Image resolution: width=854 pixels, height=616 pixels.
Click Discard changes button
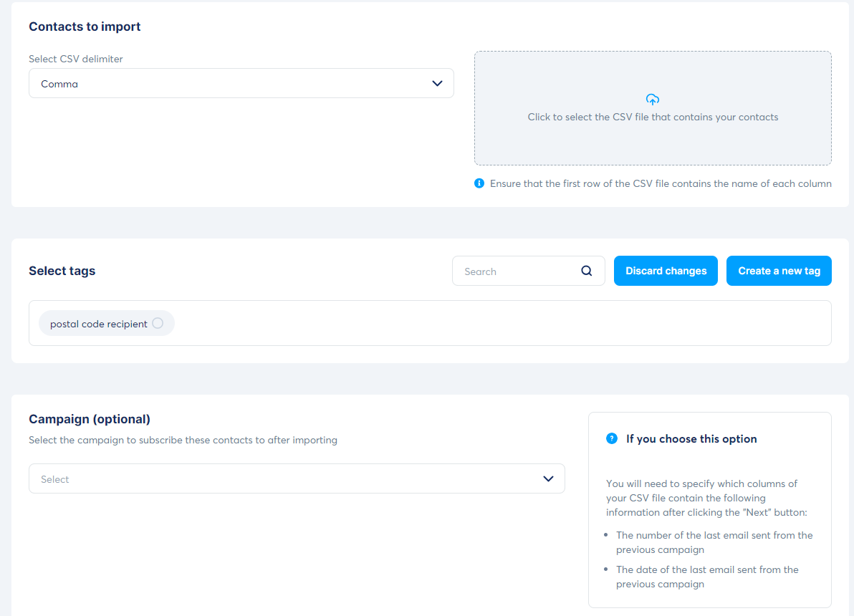pos(666,271)
